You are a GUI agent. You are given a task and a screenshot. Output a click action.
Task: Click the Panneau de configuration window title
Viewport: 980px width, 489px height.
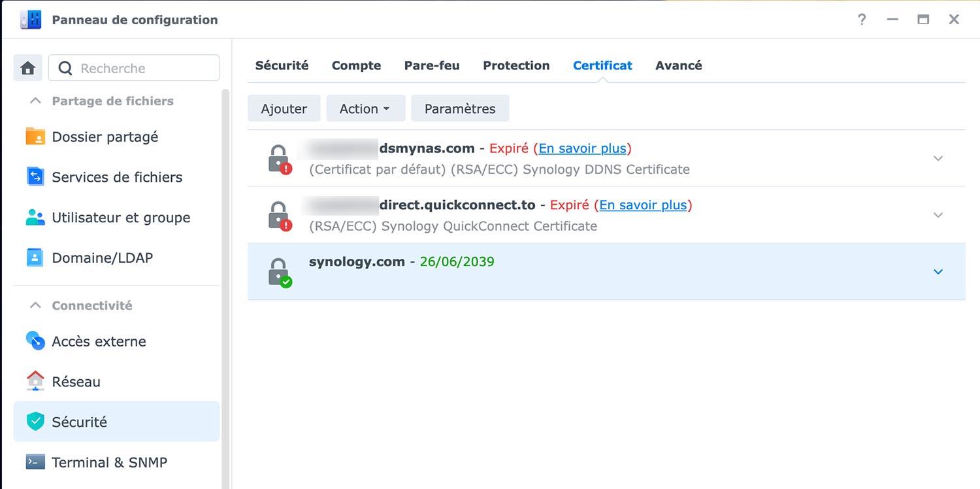(x=135, y=20)
